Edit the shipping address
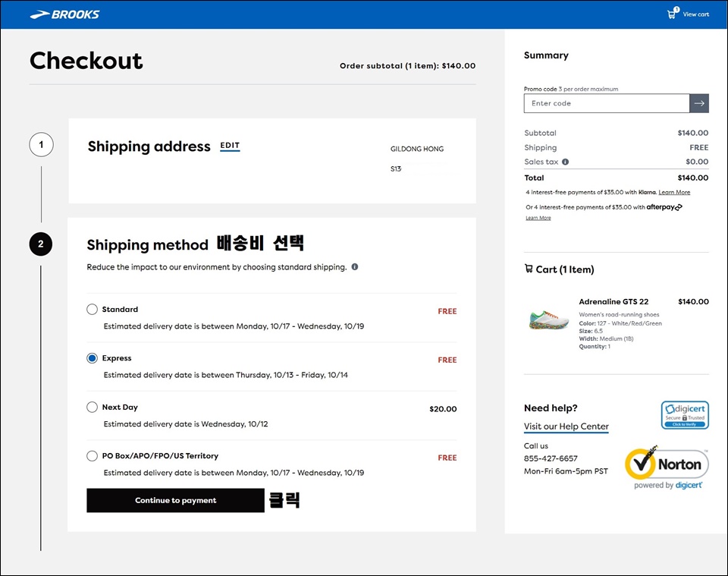Image resolution: width=728 pixels, height=576 pixels. 230,146
